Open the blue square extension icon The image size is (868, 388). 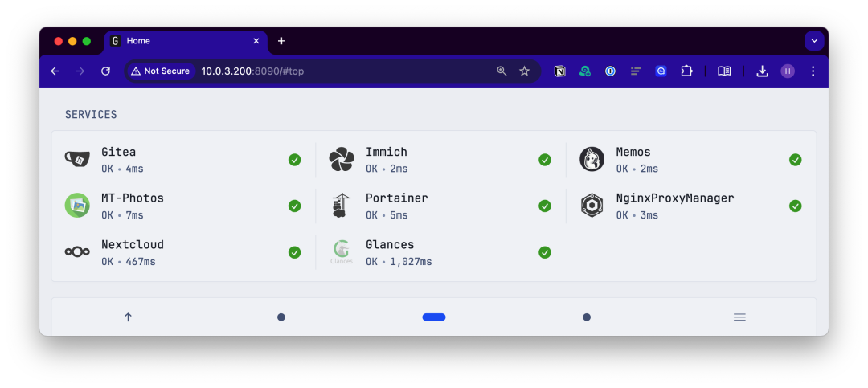coord(661,71)
